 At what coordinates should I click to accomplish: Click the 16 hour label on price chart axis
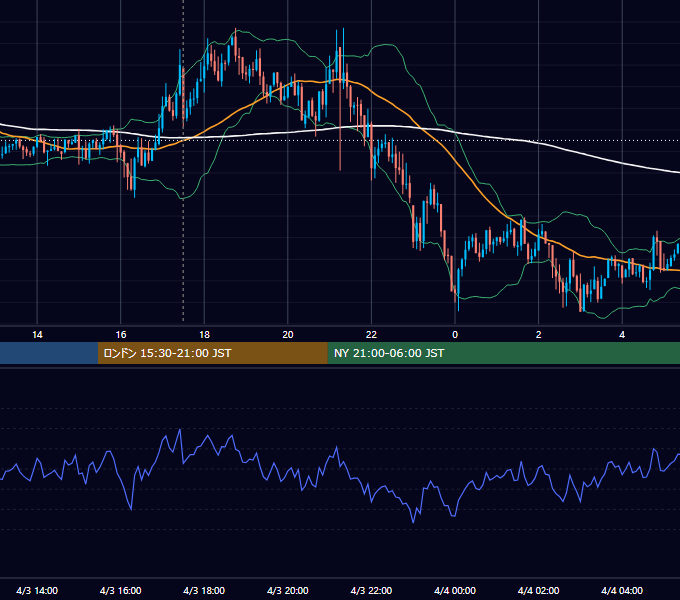coord(121,335)
